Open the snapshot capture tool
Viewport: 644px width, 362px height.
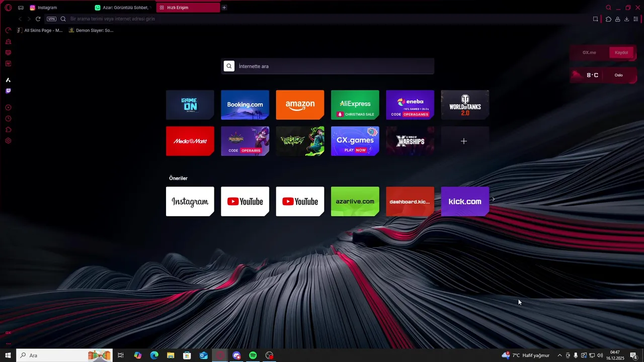pyautogui.click(x=595, y=19)
